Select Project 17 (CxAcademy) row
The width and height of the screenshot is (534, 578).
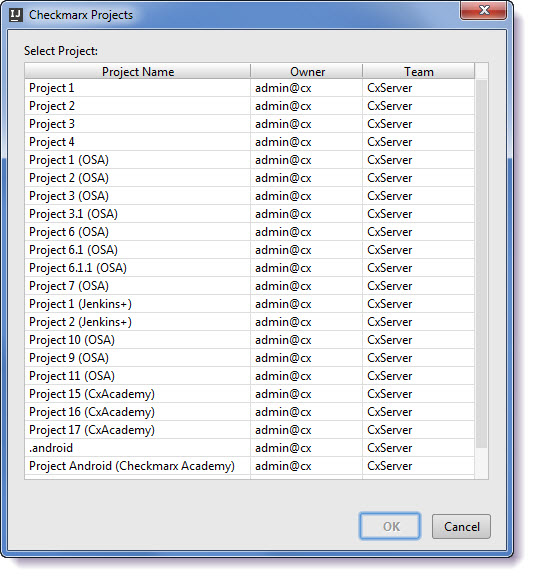(x=249, y=430)
